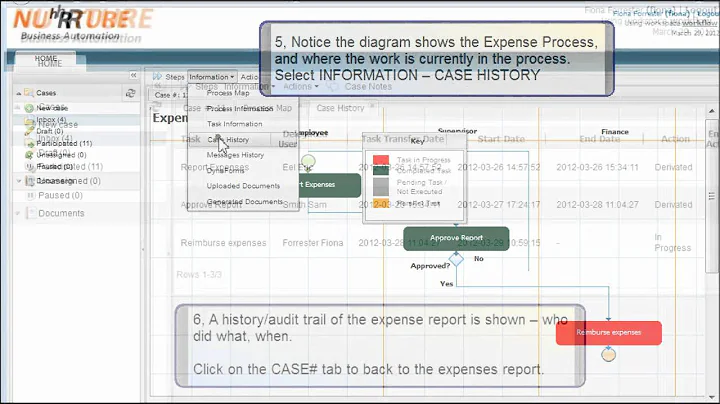Click the Participated folder icon
This screenshot has height=404, width=720.
[30, 144]
